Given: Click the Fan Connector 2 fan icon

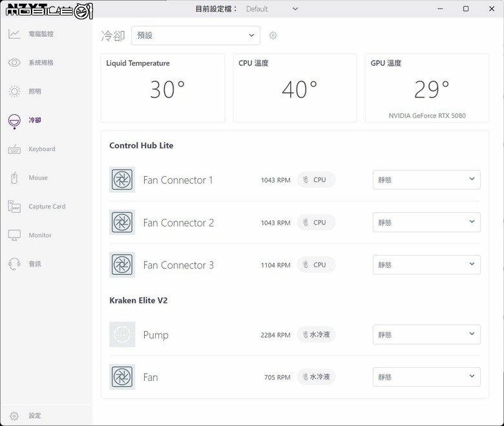Looking at the screenshot, I should pyautogui.click(x=122, y=222).
